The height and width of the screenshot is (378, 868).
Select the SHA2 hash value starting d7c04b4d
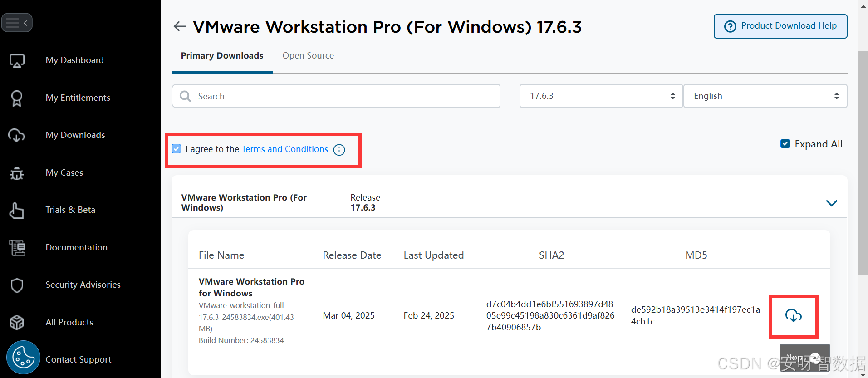(x=550, y=316)
